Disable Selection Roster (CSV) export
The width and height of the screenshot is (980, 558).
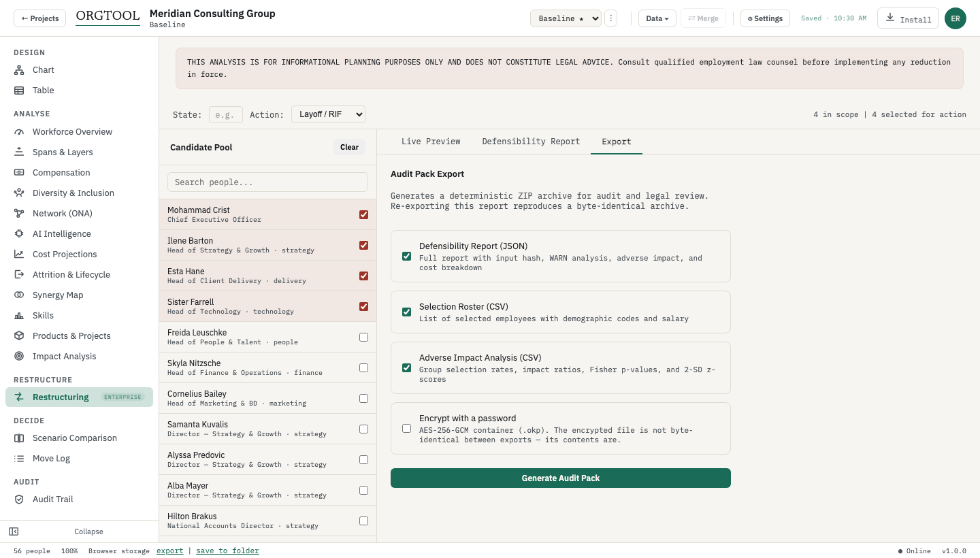pyautogui.click(x=406, y=312)
